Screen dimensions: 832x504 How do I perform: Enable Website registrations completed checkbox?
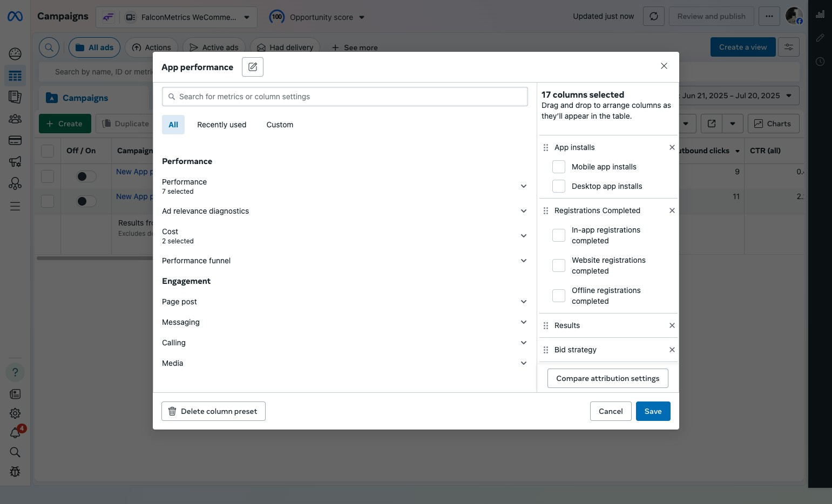[x=559, y=265]
